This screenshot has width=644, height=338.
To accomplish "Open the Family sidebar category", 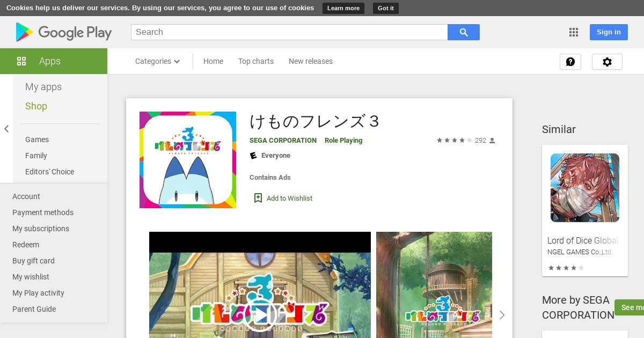I will pyautogui.click(x=36, y=156).
